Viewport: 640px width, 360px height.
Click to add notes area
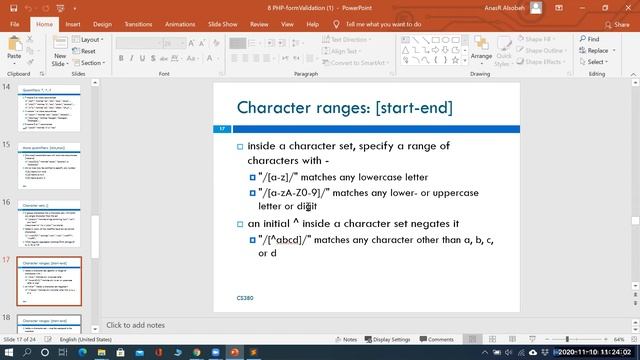(x=365, y=325)
